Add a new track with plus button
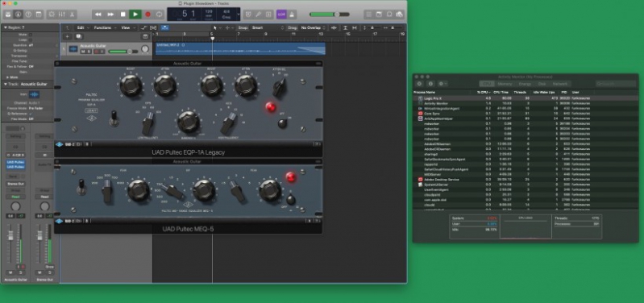644x303 pixels. click(x=68, y=36)
